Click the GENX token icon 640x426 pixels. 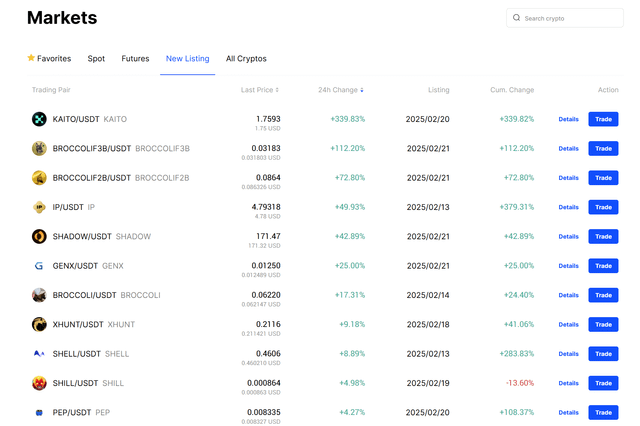click(x=39, y=266)
